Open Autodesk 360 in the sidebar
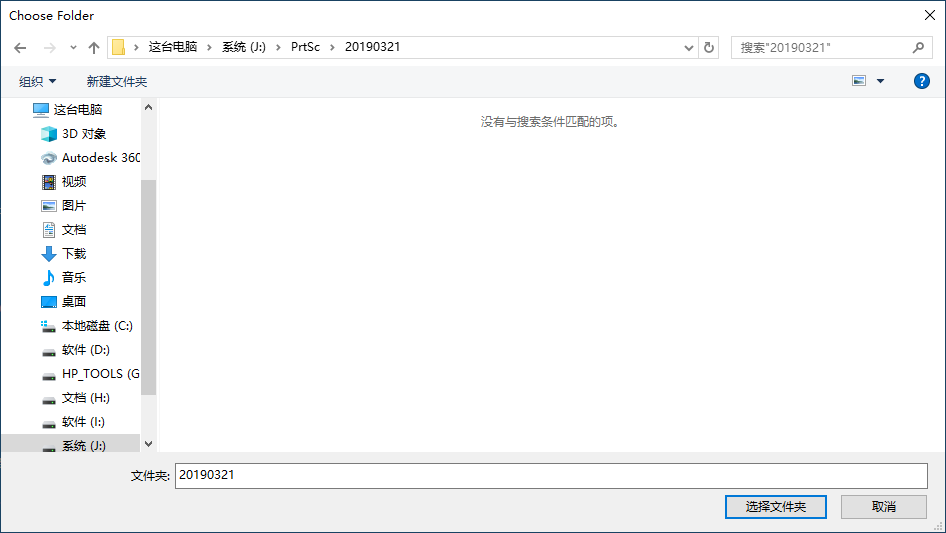946x533 pixels. [101, 158]
